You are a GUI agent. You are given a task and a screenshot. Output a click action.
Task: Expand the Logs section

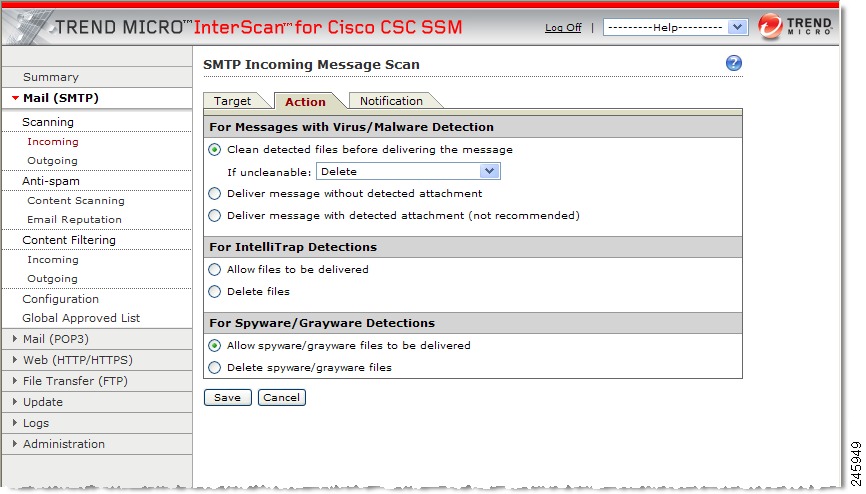point(15,423)
